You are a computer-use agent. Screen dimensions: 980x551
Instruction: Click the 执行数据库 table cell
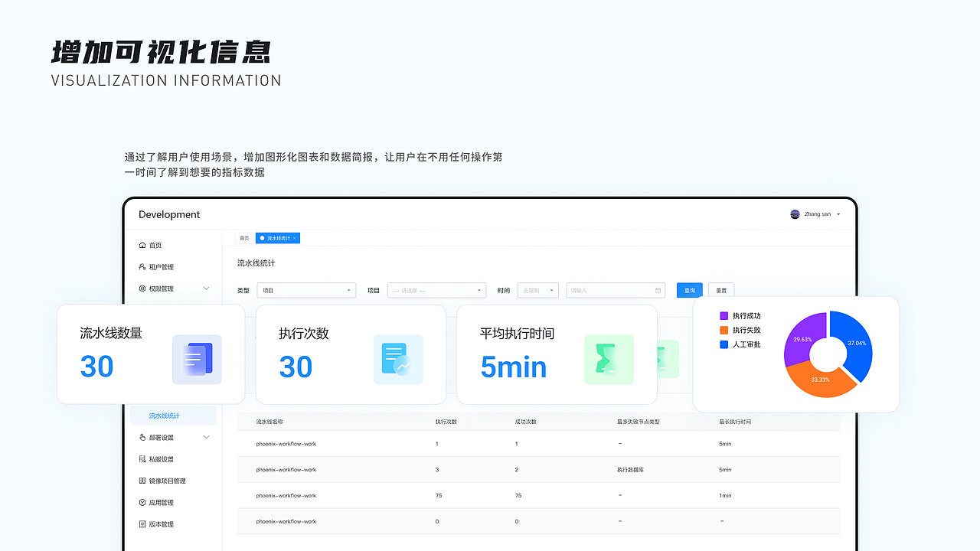(630, 470)
